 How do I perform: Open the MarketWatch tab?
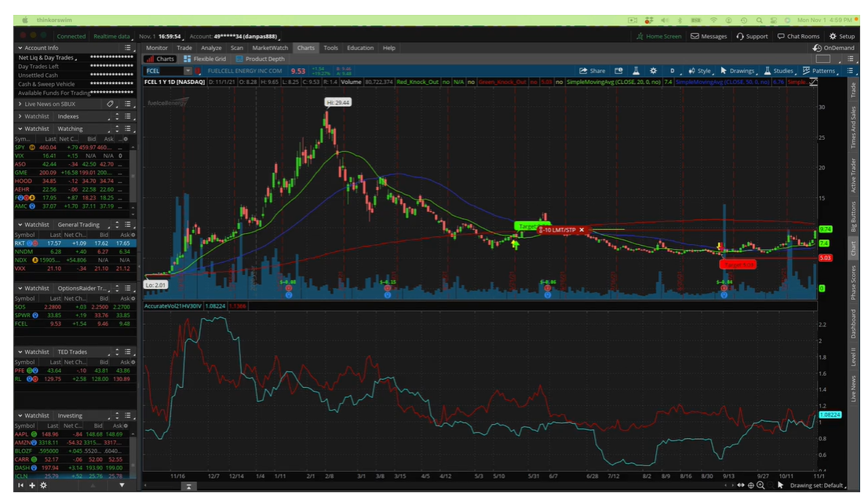pyautogui.click(x=270, y=48)
